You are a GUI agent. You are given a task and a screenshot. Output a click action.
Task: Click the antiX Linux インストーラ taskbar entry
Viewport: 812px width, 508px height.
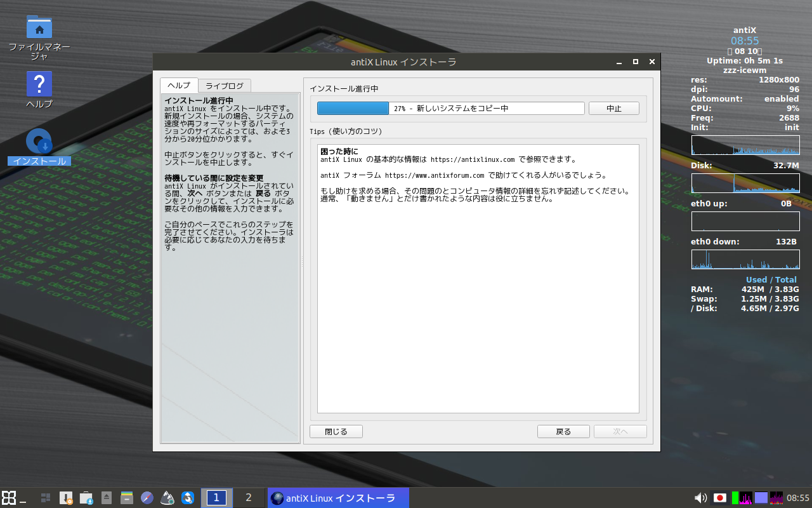pyautogui.click(x=338, y=498)
